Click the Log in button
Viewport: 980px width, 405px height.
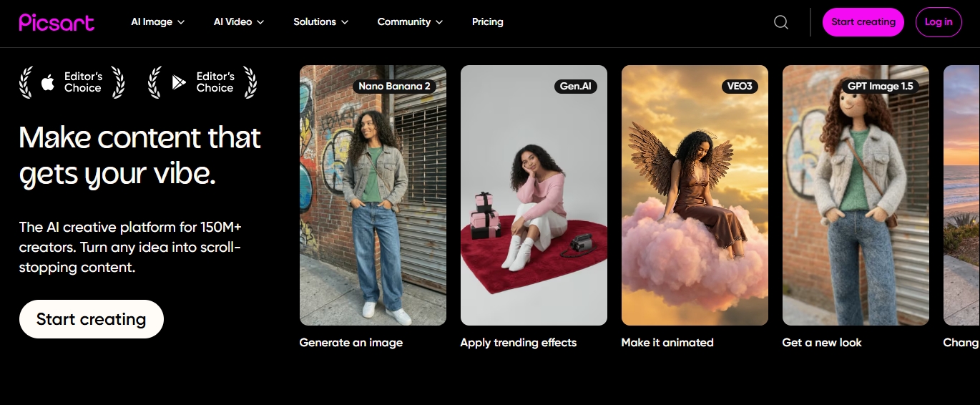(x=939, y=22)
